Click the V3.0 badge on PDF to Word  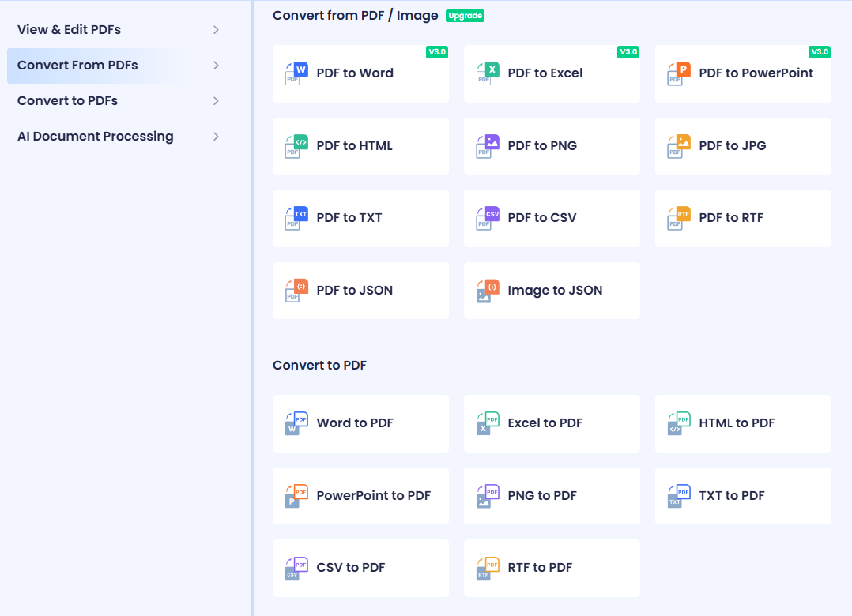[439, 52]
